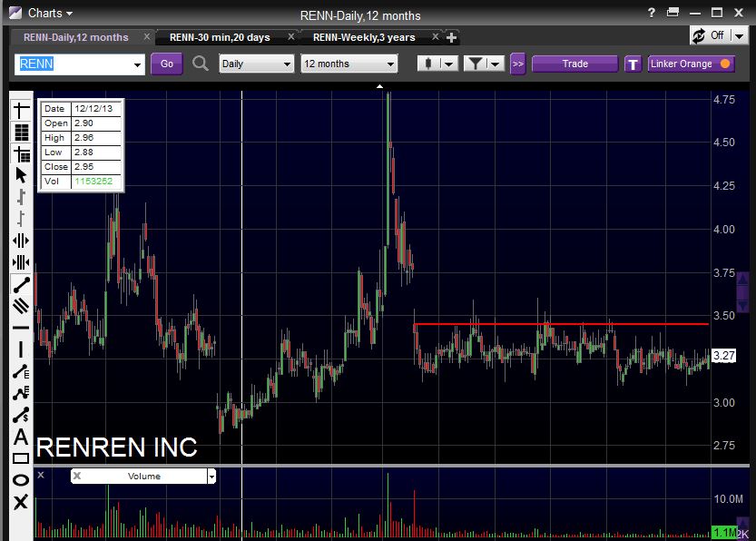Click the T text toggle button
The height and width of the screenshot is (541, 756).
(x=633, y=64)
